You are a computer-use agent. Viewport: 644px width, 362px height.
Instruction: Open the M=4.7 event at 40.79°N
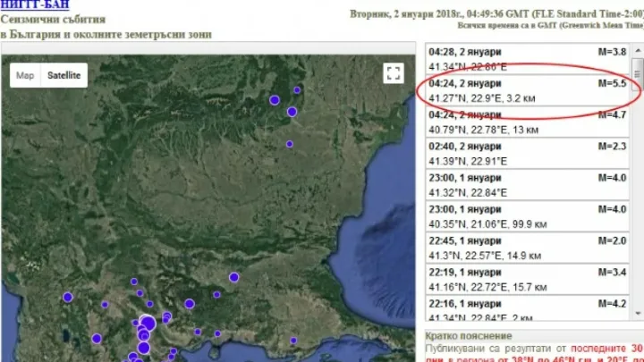pos(528,122)
